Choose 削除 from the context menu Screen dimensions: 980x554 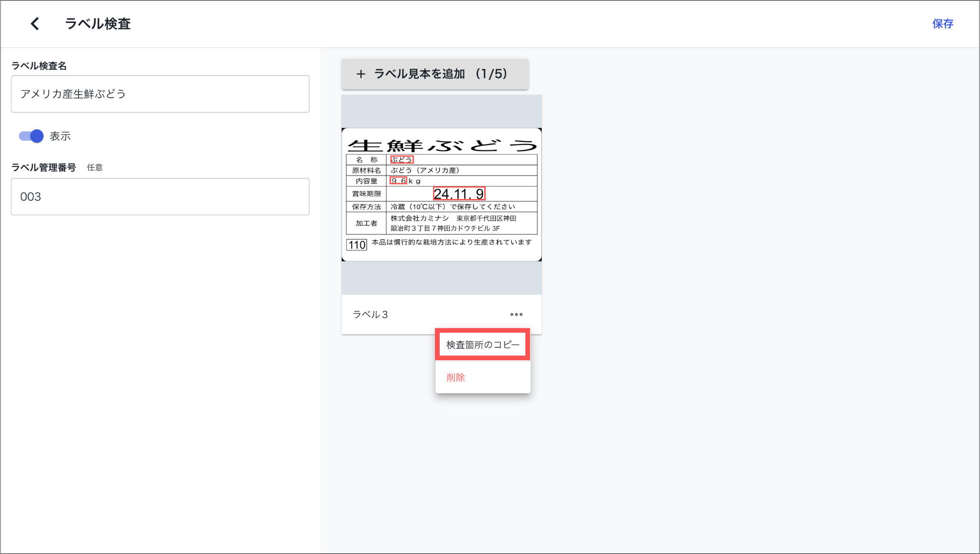pyautogui.click(x=456, y=377)
